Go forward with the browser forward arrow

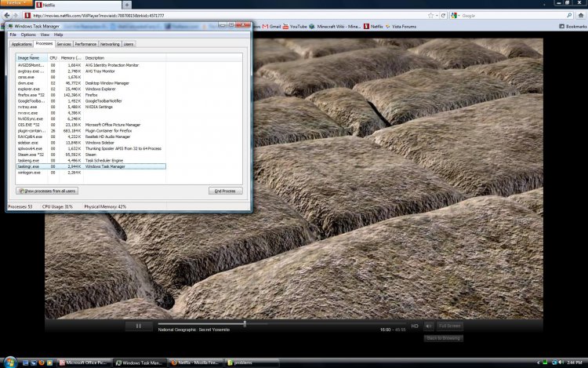click(16, 16)
